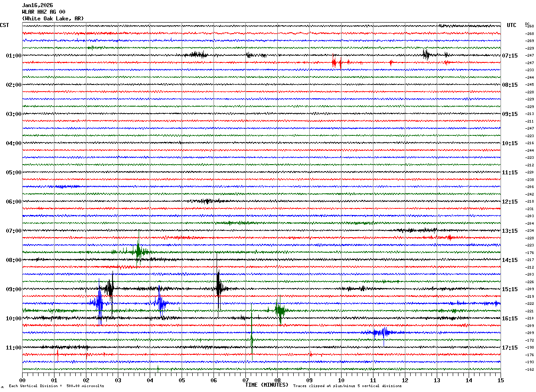The width and height of the screenshot is (536, 392).
Task: Click the vertical division 500.00 microvolts note
Action: click(x=56, y=386)
